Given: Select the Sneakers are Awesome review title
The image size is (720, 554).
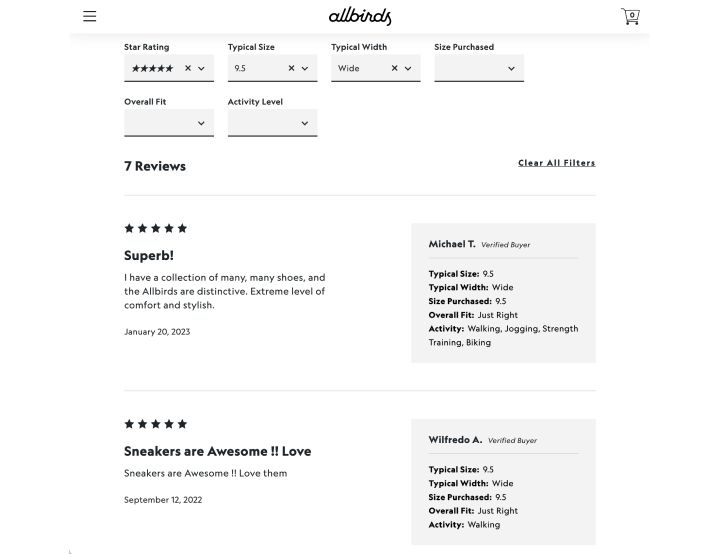Looking at the screenshot, I should [x=218, y=451].
